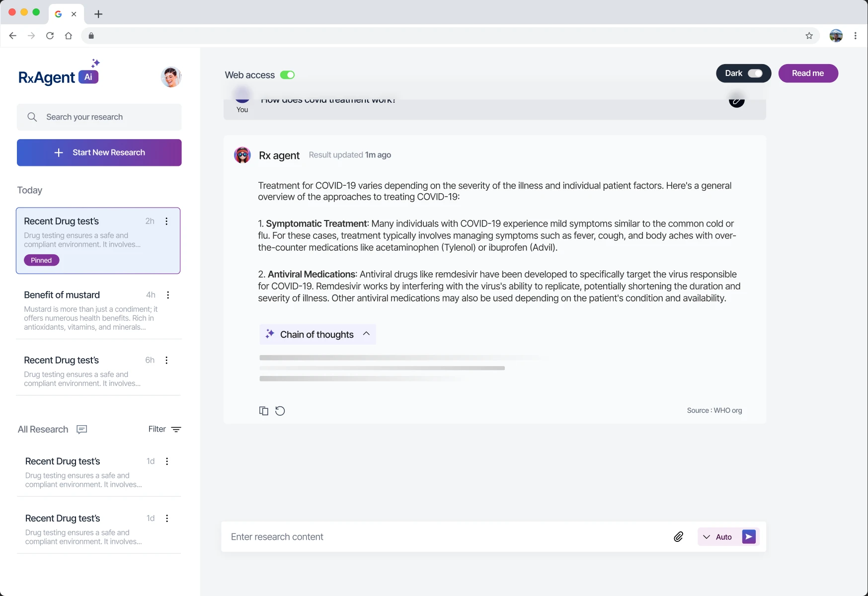The image size is (868, 596).
Task: Edit the user question with pencil icon
Action: (x=736, y=101)
